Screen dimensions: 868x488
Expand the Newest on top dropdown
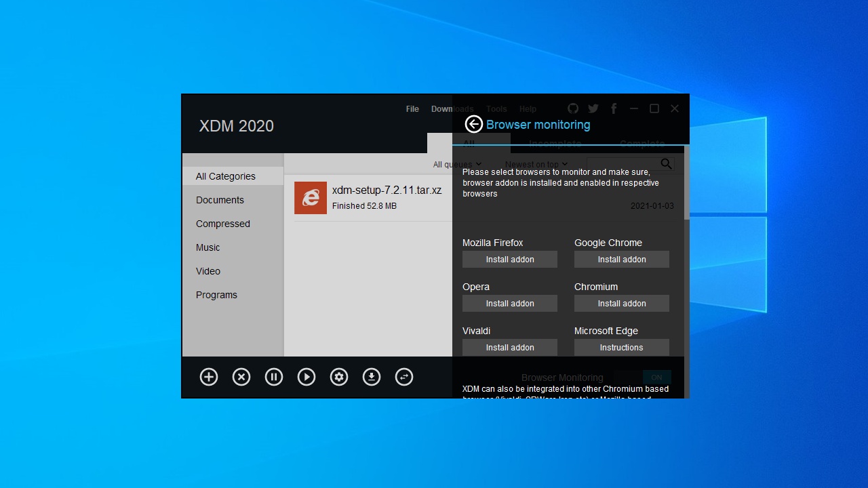[536, 164]
